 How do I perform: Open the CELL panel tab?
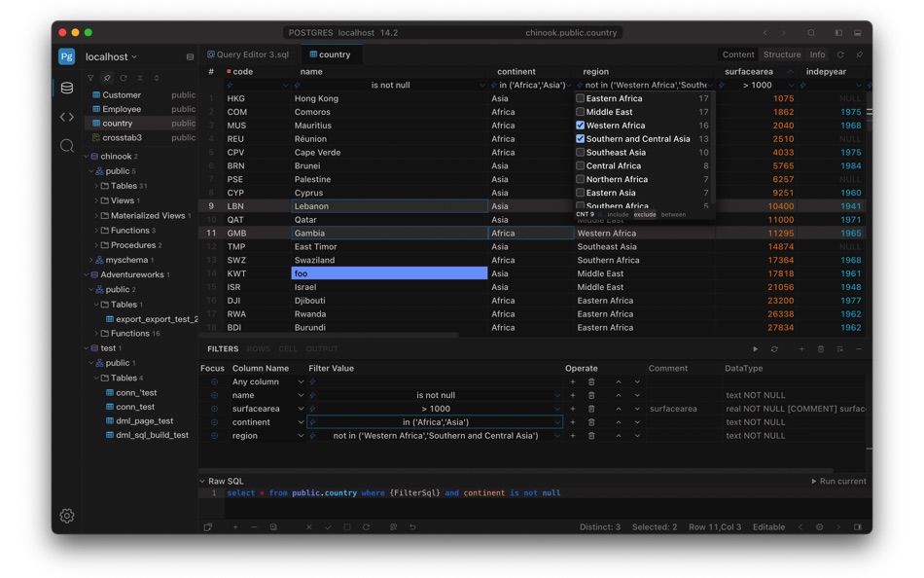(x=288, y=349)
